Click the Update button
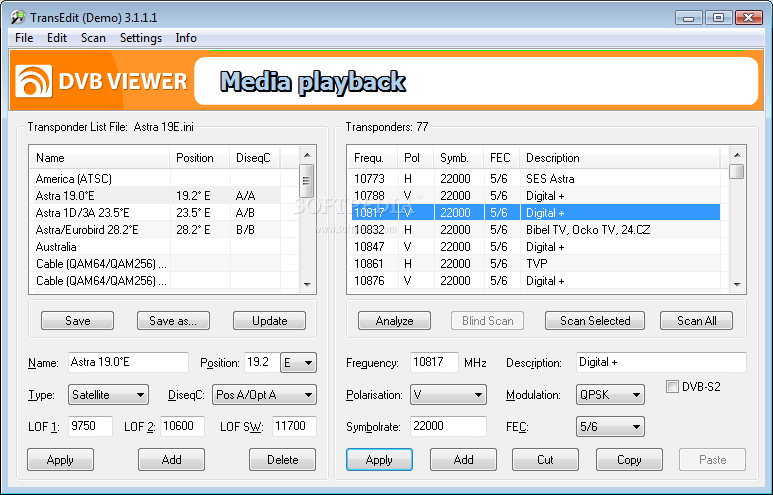773x495 pixels. pos(269,321)
